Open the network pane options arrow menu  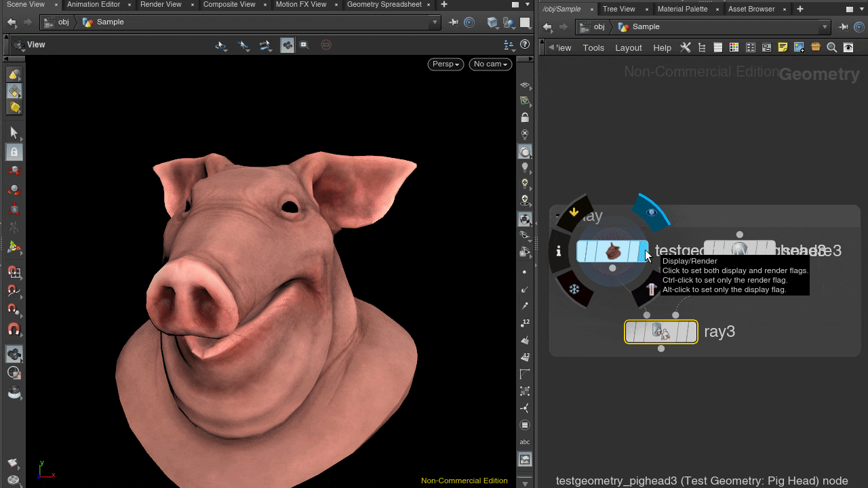click(862, 9)
